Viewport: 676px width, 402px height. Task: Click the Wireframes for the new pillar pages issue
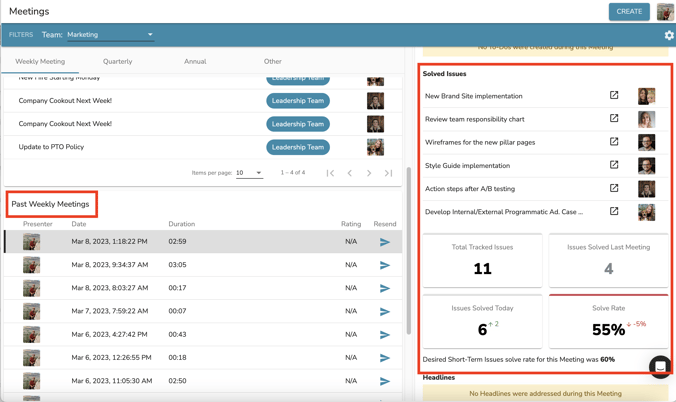tap(480, 142)
